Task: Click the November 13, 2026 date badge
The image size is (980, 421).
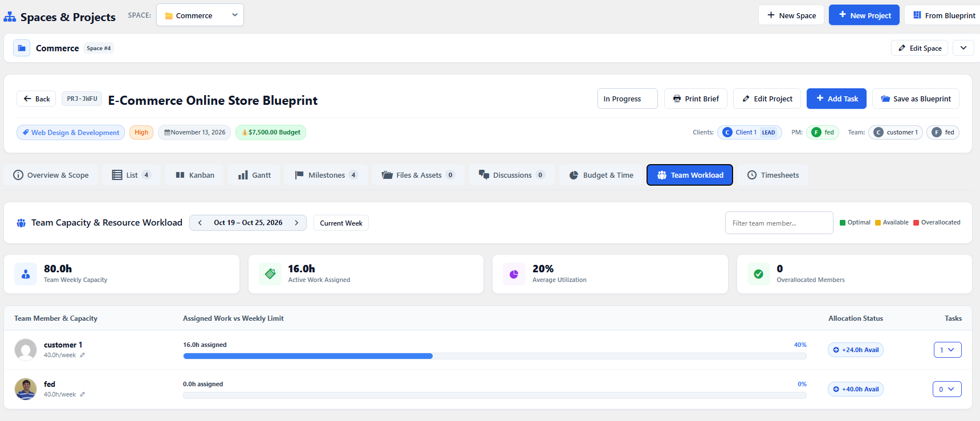Action: pos(194,132)
